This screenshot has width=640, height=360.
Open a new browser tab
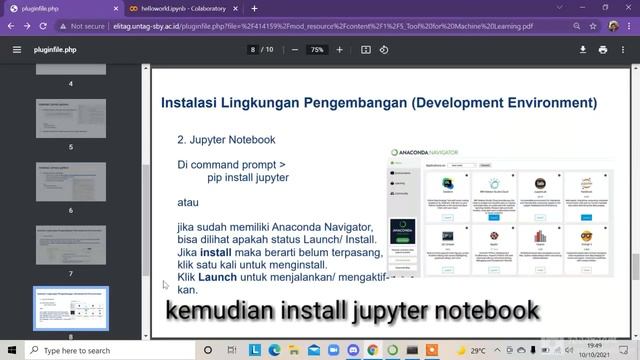coord(254,9)
